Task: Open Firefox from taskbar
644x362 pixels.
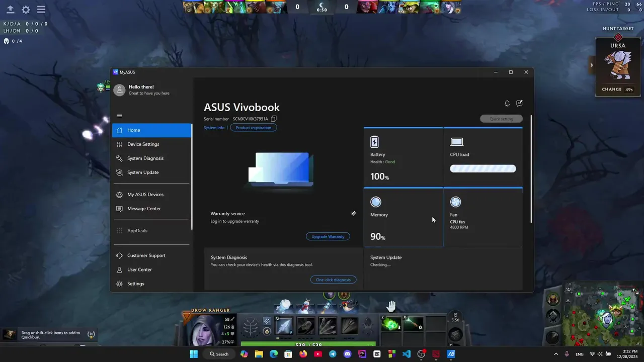Action: click(x=303, y=354)
